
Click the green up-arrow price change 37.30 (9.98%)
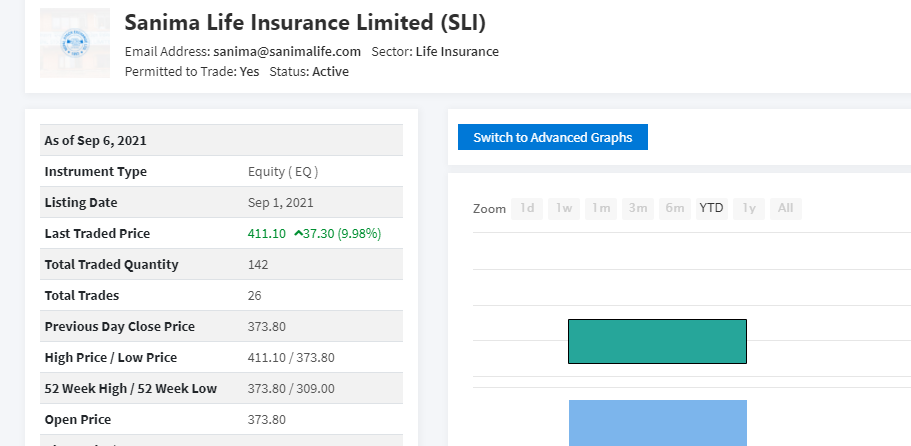(338, 233)
